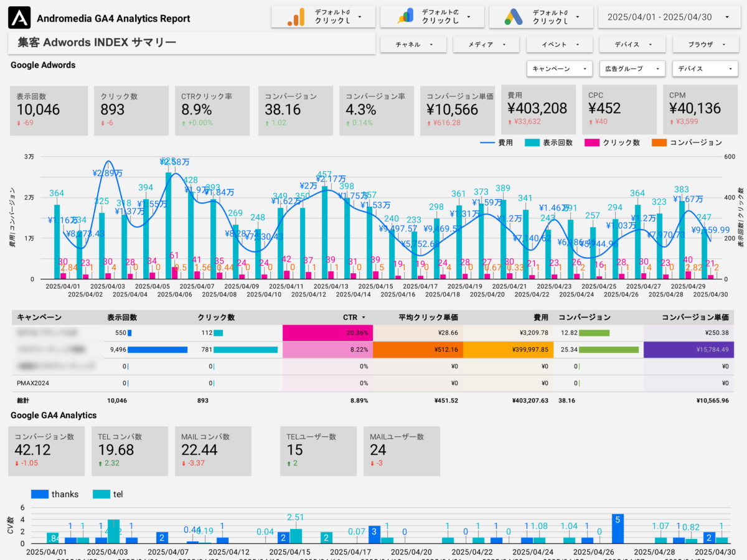Image resolution: width=747 pixels, height=560 pixels.
Task: Toggle the コンバージョン legend swatch
Action: [659, 142]
